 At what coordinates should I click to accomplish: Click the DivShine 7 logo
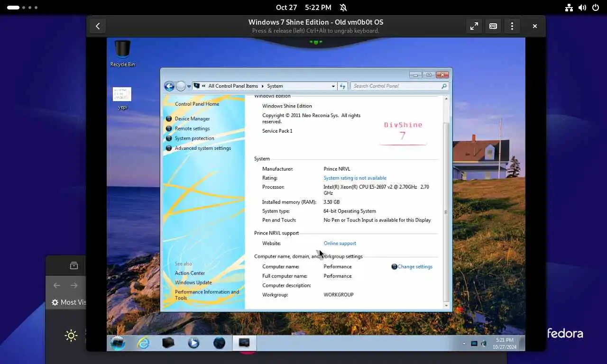[403, 132]
